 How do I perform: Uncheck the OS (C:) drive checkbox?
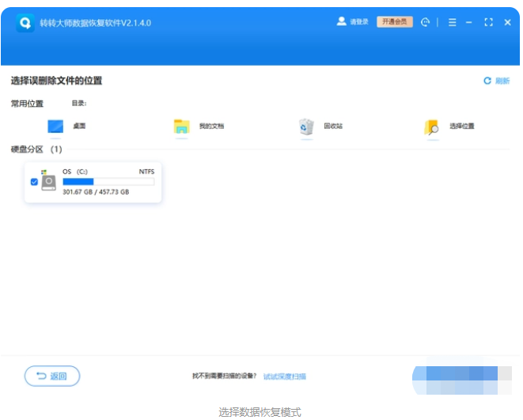click(34, 182)
